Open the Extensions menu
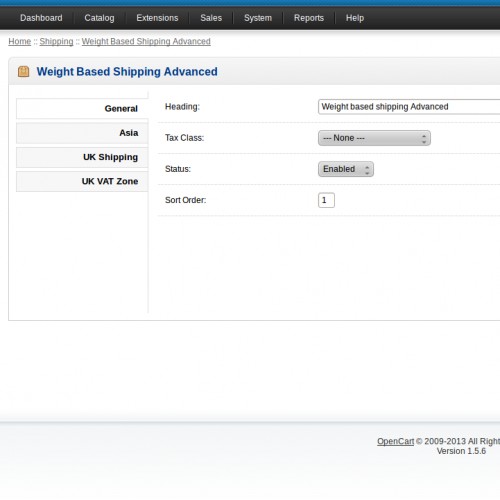500x500 pixels. pyautogui.click(x=157, y=18)
